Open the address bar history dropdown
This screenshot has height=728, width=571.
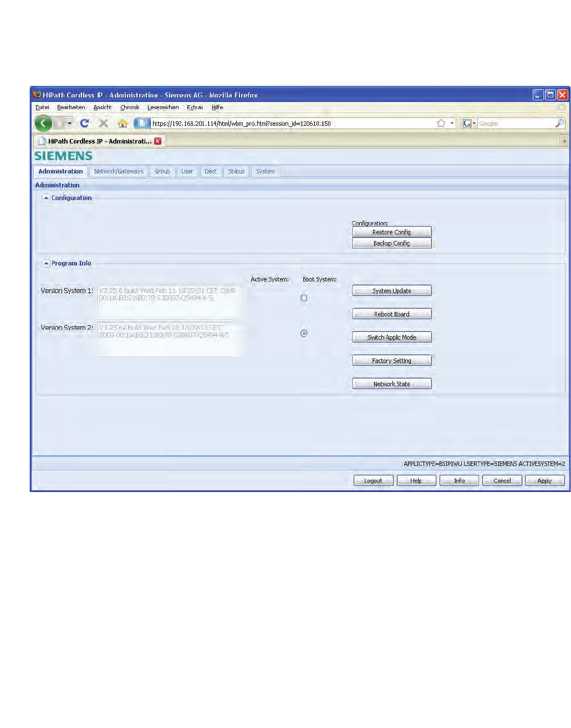(x=452, y=124)
